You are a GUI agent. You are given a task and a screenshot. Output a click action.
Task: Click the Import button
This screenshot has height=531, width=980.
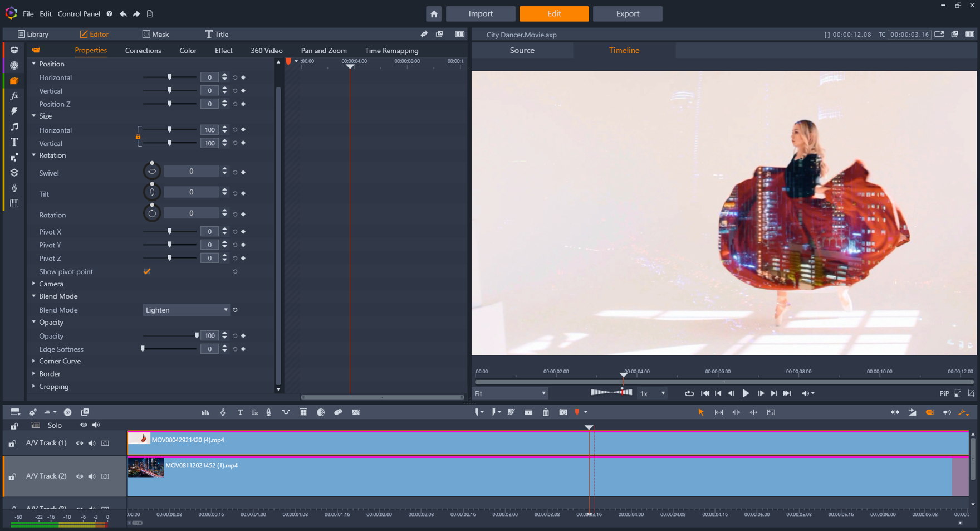[x=480, y=14]
